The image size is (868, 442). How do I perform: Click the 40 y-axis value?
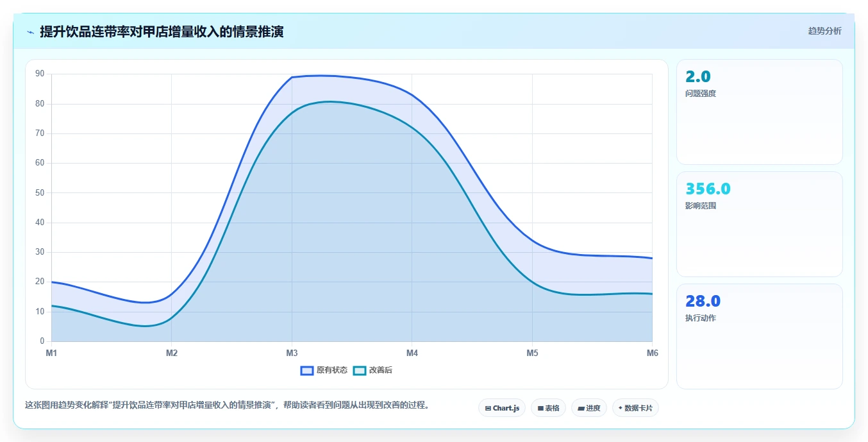coord(40,223)
